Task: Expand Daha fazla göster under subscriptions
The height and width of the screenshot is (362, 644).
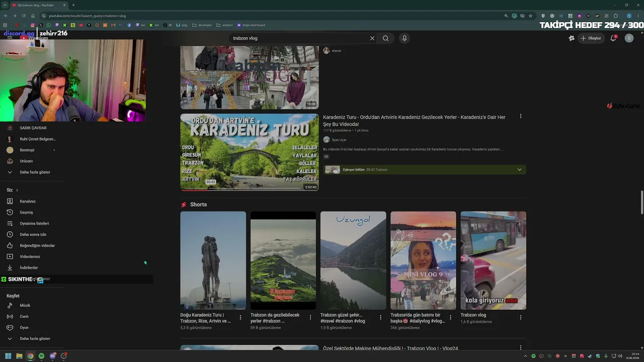Action: tap(35, 172)
